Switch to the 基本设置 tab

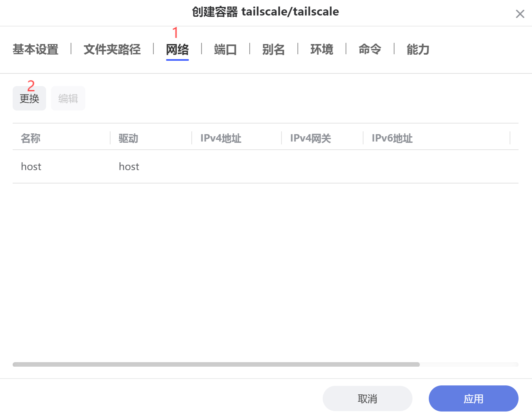point(35,49)
